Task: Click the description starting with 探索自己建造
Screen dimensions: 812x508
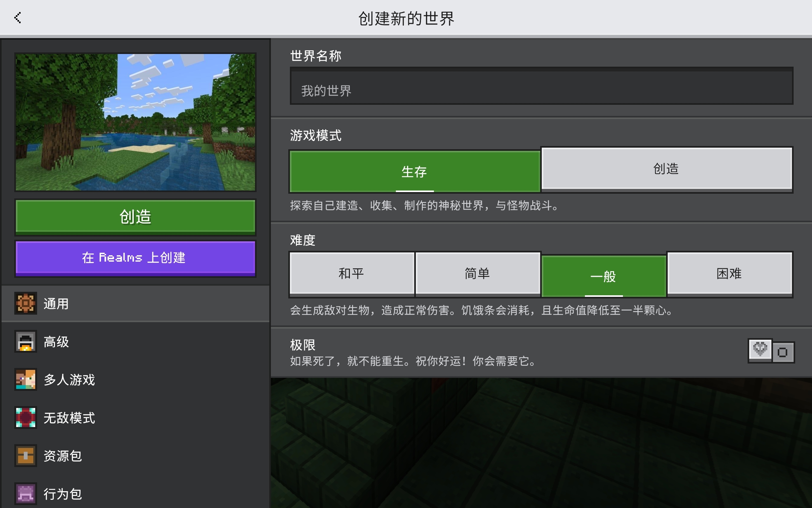Action: [424, 205]
